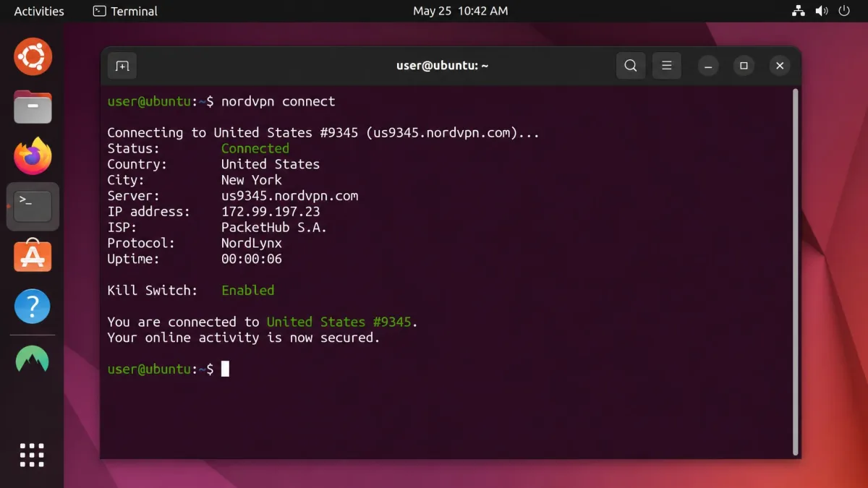Click the network status icon
Viewport: 868px width, 488px height.
click(x=798, y=11)
